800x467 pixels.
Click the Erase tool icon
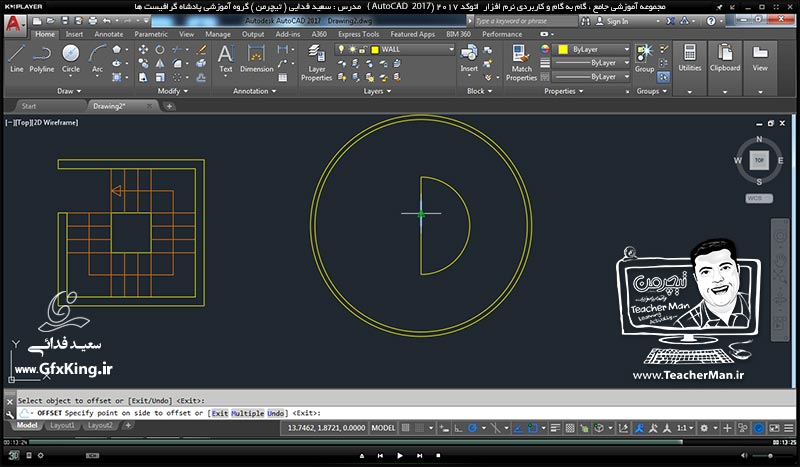(202, 50)
